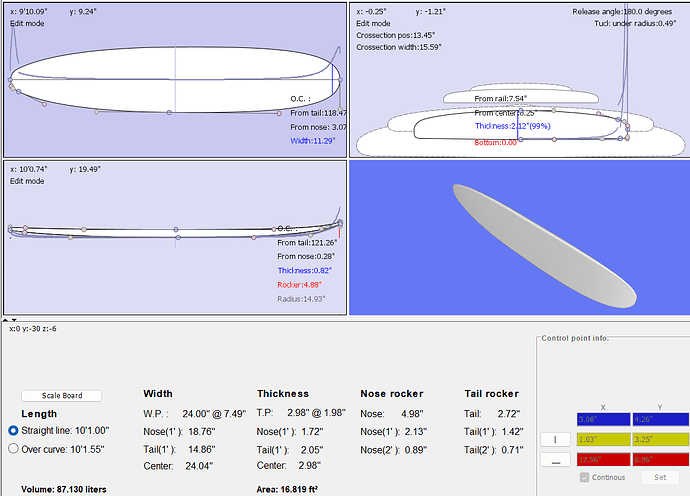Click the horizontal line alignment button
Viewport: 690px width, 496px height.
[x=555, y=459]
